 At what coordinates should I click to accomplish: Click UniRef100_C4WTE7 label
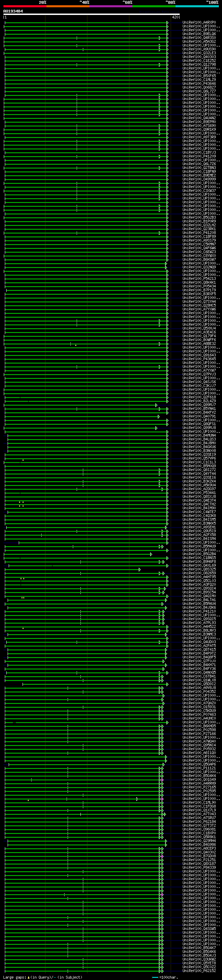click(x=199, y=512)
